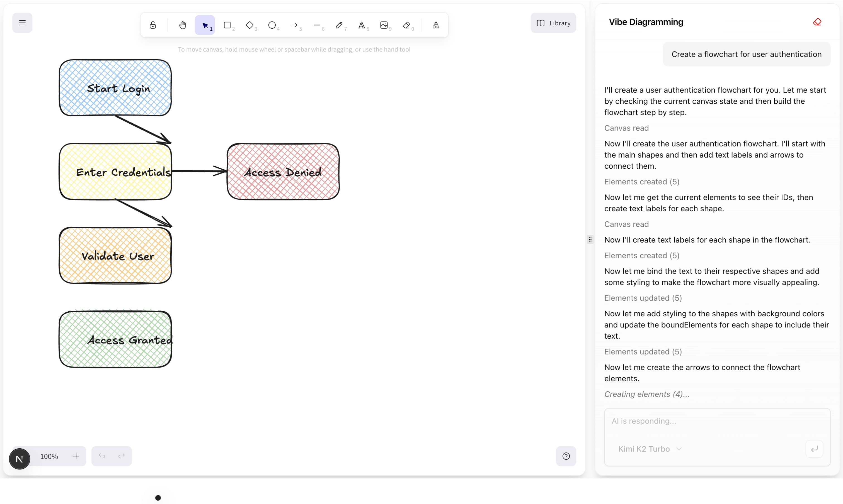Image resolution: width=843 pixels, height=504 pixels.
Task: Select the Hand tool for panning
Action: 183,25
